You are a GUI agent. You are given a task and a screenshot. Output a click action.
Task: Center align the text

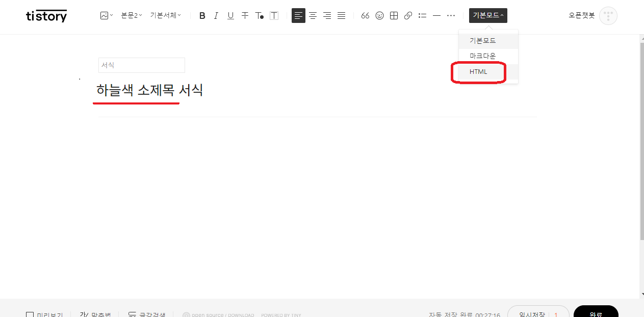click(313, 16)
